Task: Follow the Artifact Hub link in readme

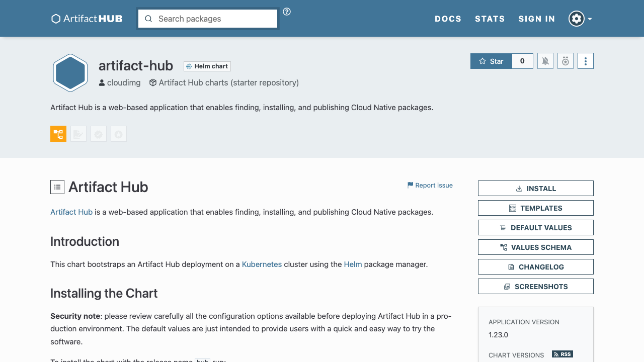Action: (71, 212)
